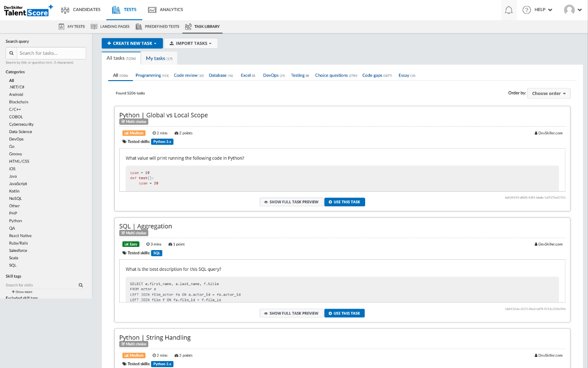Click Use This Task for Python Global vs Local Scope
This screenshot has width=588, height=368.
click(344, 202)
